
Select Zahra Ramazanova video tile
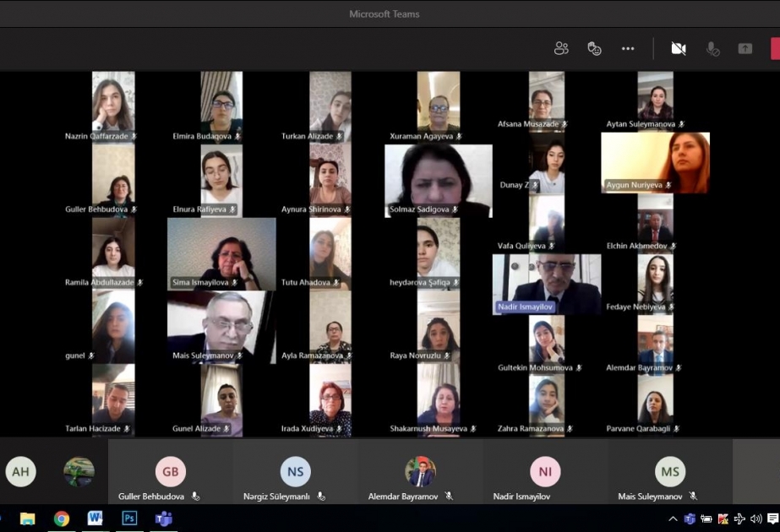point(547,406)
